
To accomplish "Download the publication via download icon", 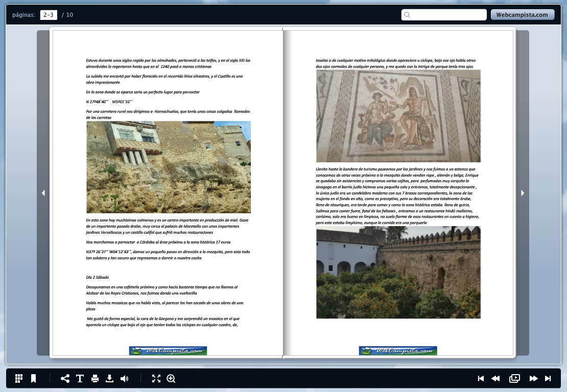I will 109,378.
